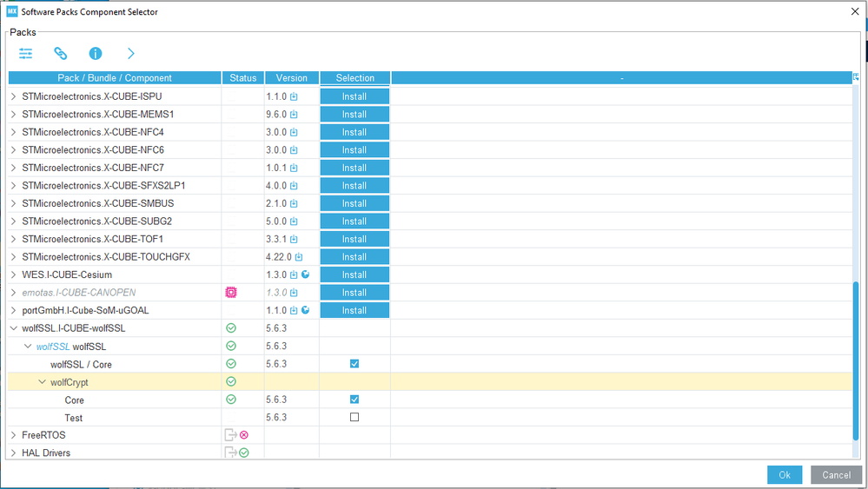Click download icon beside X-CUBE-NFC4 version
Viewport: 868px width, 489px height.
294,132
